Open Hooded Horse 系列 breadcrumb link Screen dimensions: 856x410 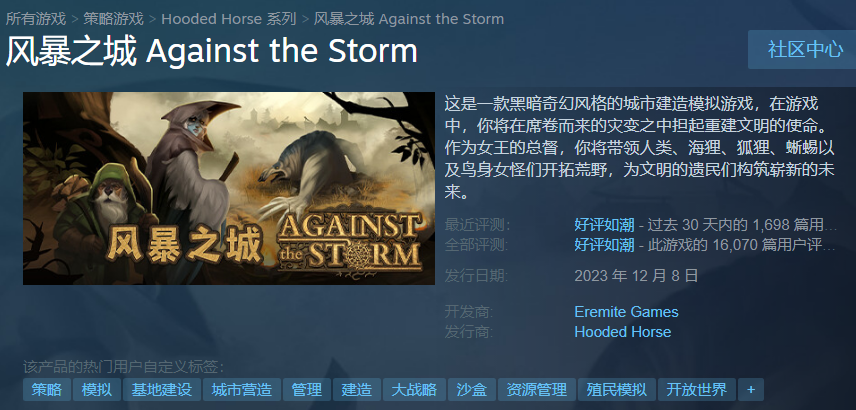tap(229, 19)
